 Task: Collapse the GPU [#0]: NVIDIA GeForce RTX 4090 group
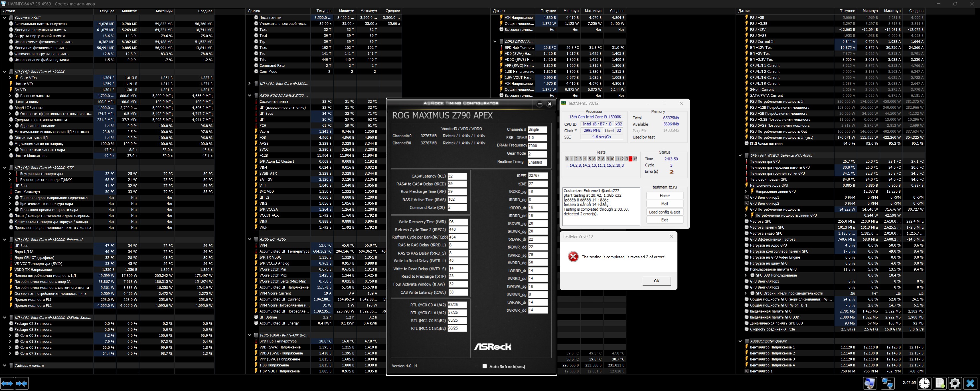coord(740,155)
